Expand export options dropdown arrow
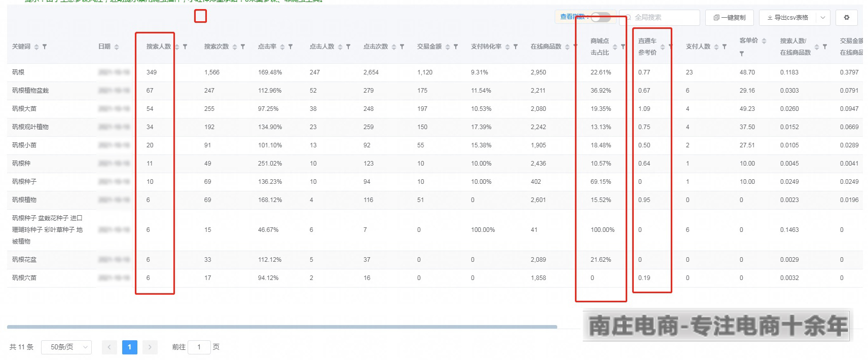Viewport: 868px width, 360px height. pyautogui.click(x=823, y=17)
